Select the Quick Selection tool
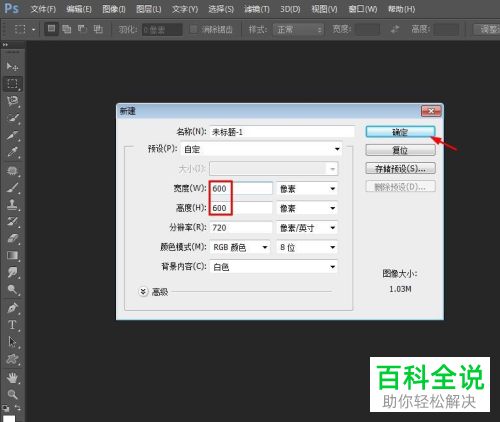 (x=12, y=118)
